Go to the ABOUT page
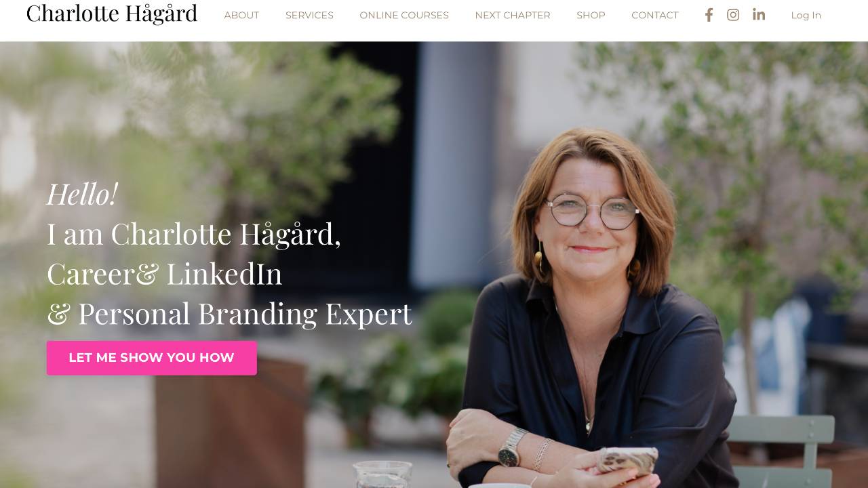Screen dimensions: 868x488 tap(241, 15)
